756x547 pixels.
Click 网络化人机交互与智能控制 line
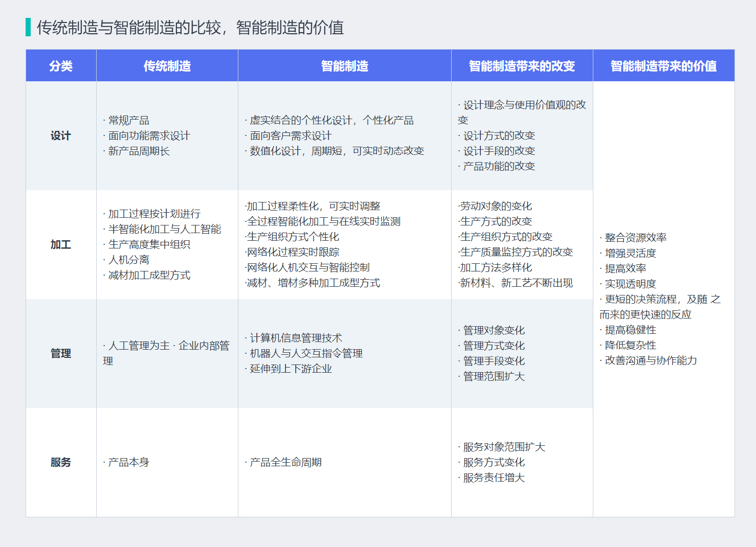click(307, 268)
